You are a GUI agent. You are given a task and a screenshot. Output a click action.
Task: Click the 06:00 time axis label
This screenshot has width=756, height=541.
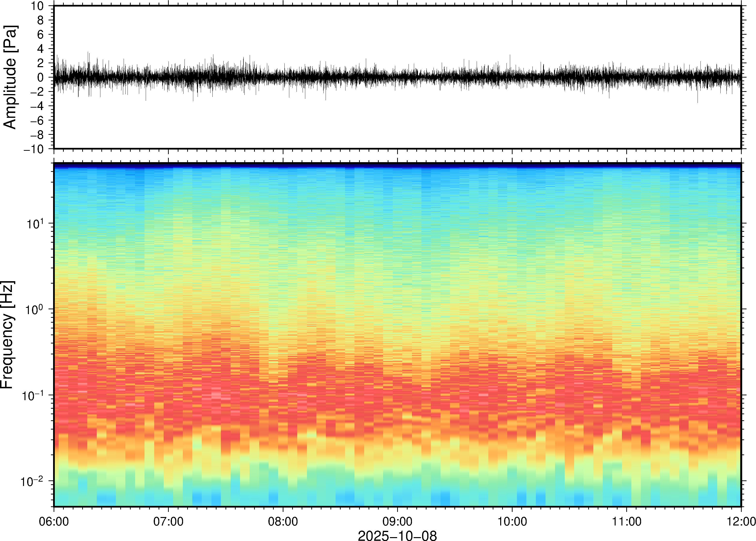coord(54,521)
